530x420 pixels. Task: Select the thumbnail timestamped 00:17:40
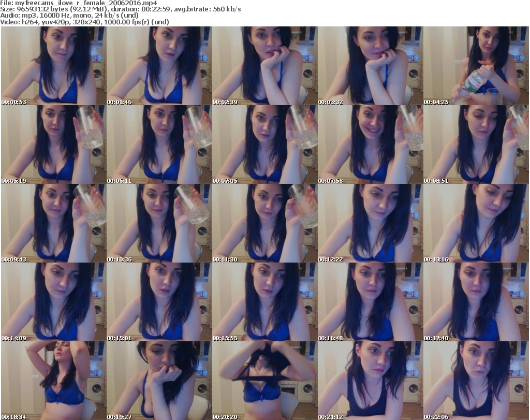[x=476, y=302]
